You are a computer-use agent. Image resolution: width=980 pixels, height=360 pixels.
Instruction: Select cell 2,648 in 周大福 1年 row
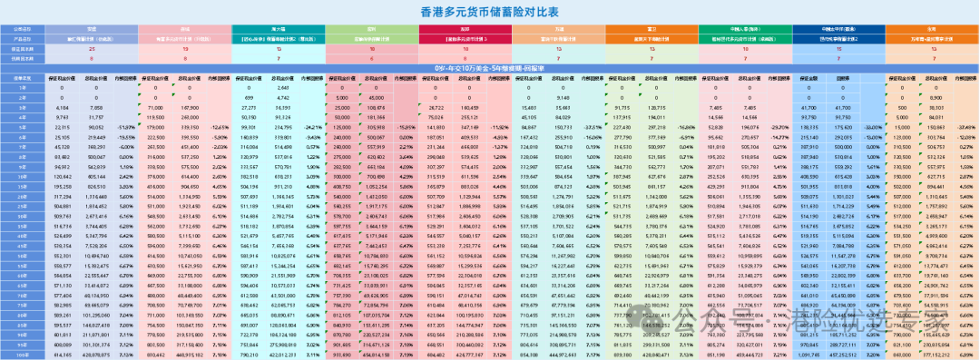pyautogui.click(x=282, y=88)
